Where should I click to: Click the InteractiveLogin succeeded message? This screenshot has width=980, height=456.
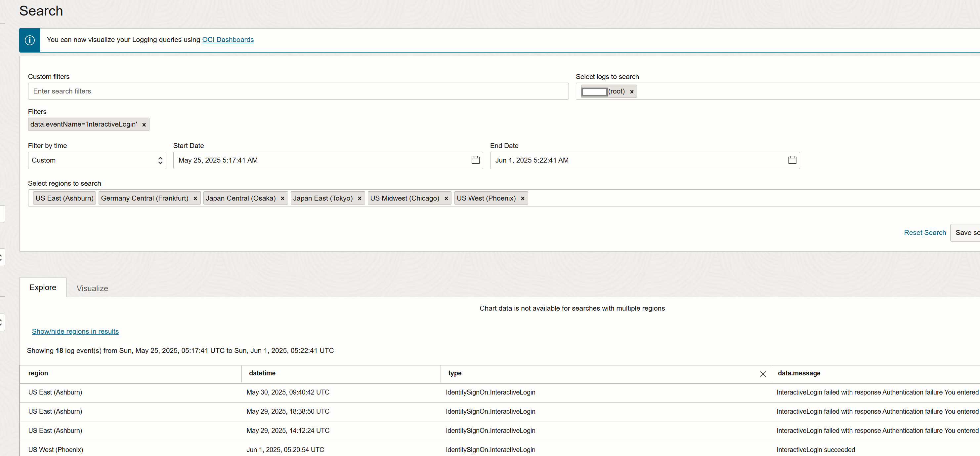click(816, 450)
